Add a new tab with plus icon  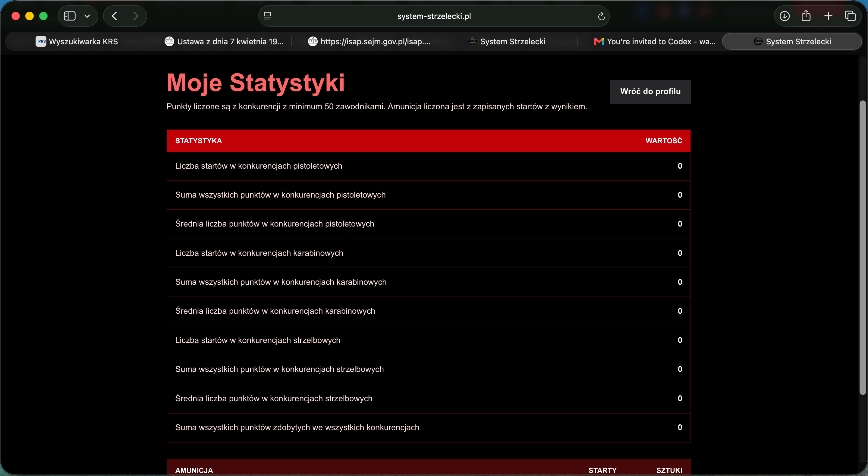pos(828,16)
